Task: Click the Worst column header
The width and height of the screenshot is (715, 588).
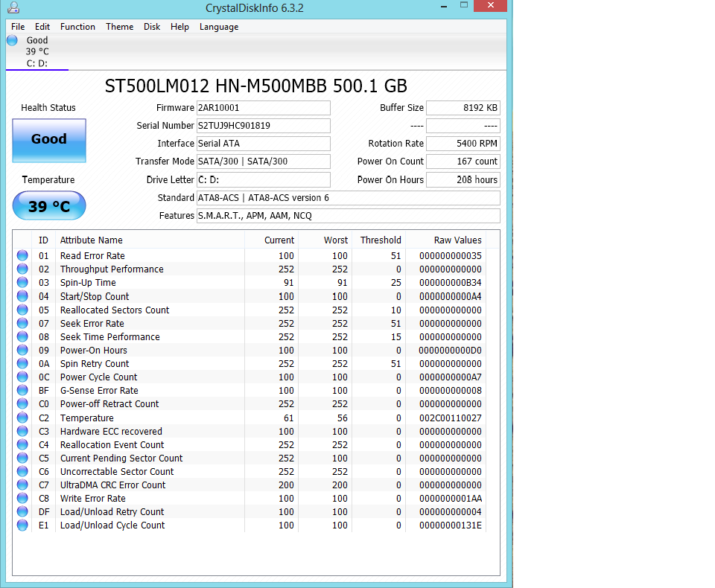Action: tap(325, 240)
